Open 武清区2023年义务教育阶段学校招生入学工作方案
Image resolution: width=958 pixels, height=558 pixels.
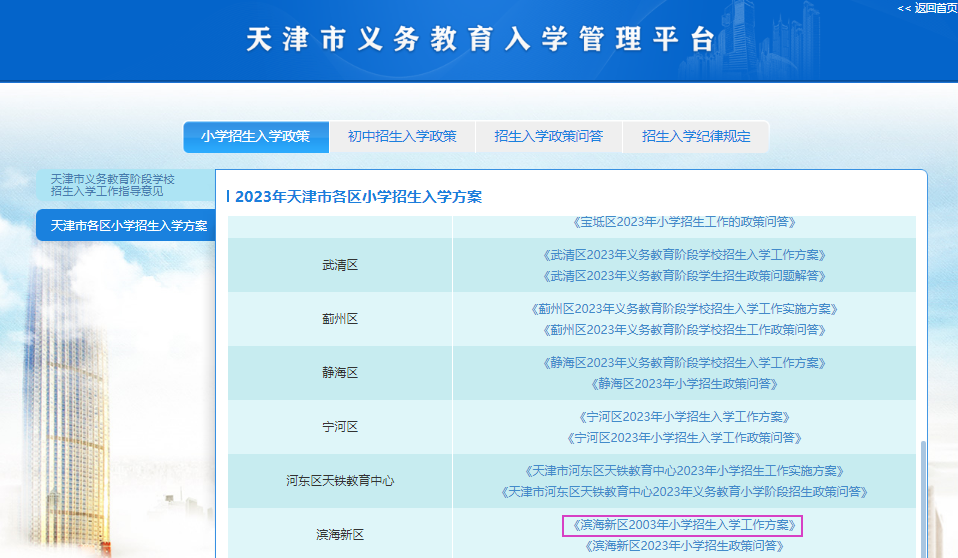tap(684, 255)
